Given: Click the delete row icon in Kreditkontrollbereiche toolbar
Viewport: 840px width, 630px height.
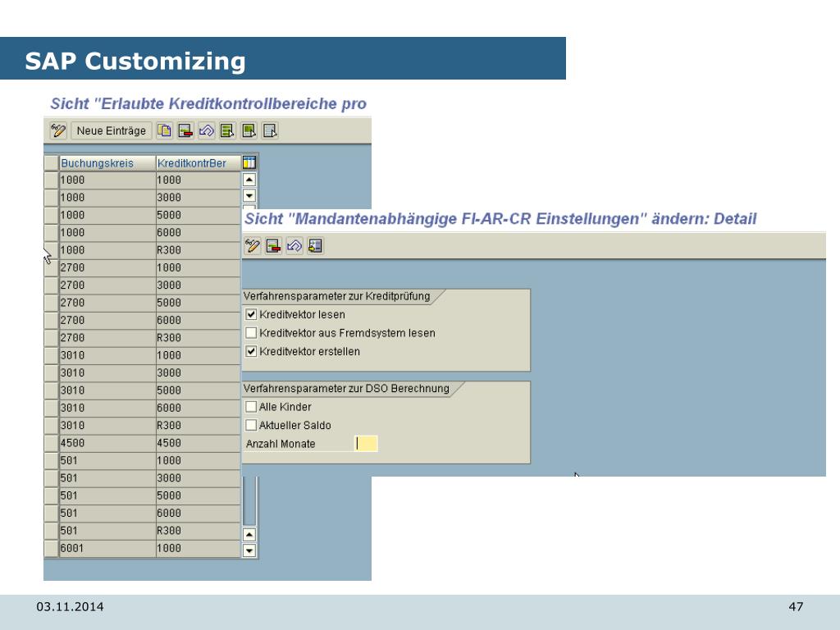Looking at the screenshot, I should point(185,130).
